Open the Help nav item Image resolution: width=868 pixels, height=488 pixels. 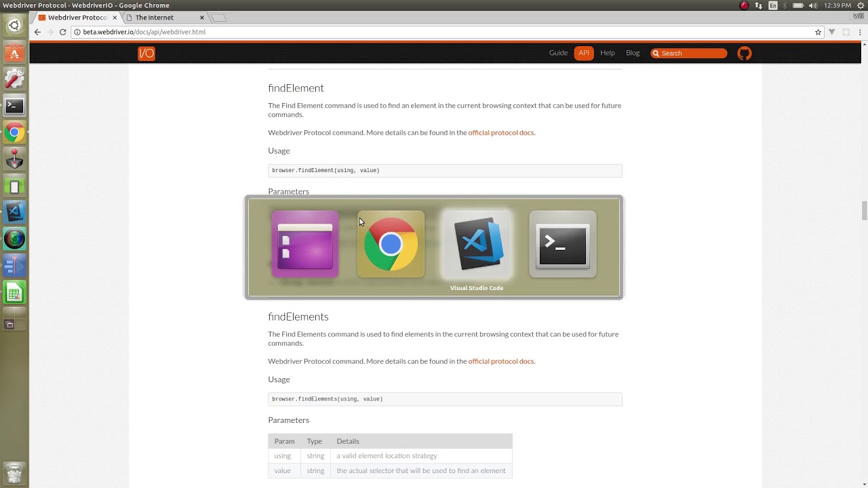[608, 53]
